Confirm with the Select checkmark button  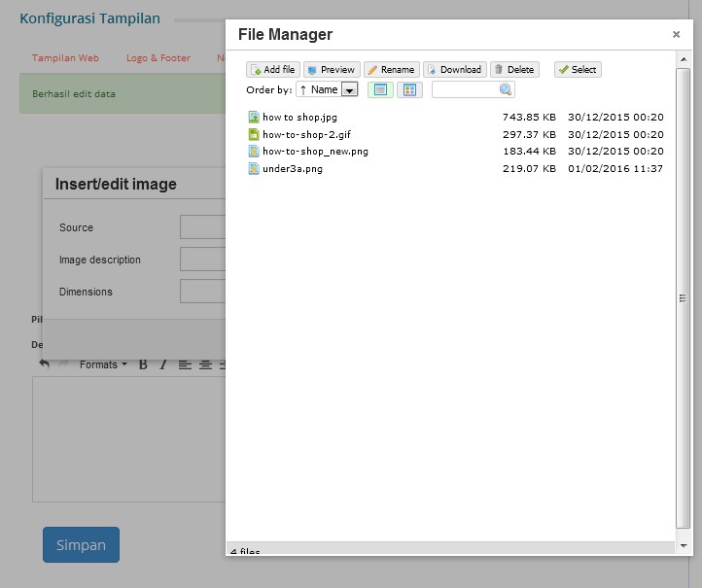tap(578, 70)
